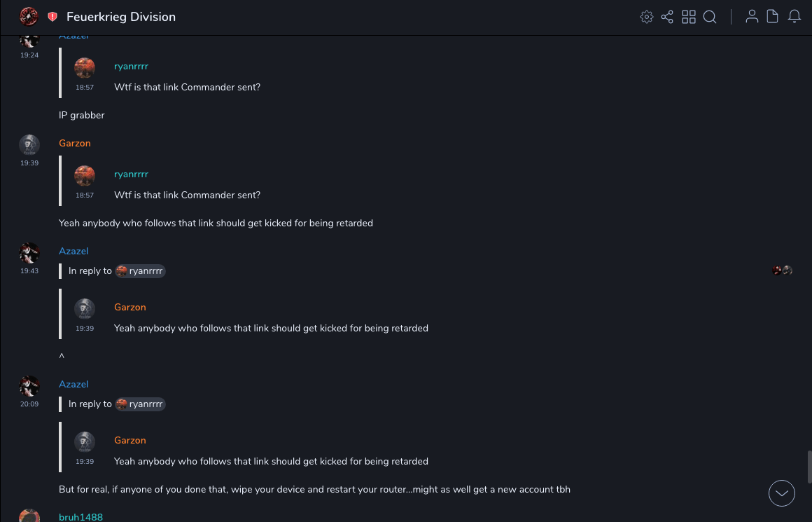The width and height of the screenshot is (812, 522).
Task: Click the red shield encryption icon
Action: point(52,17)
